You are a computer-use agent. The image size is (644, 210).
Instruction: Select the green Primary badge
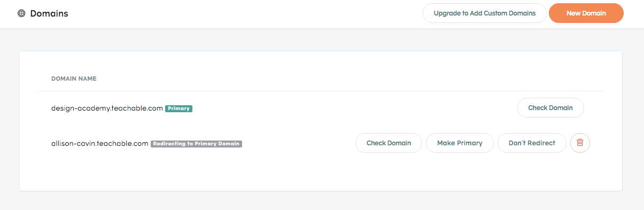179,108
